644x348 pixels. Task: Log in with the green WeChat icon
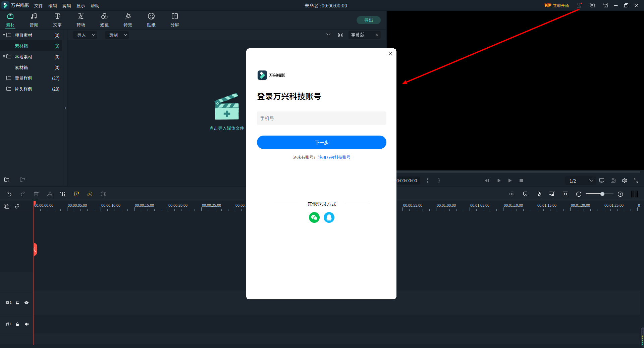pos(314,217)
